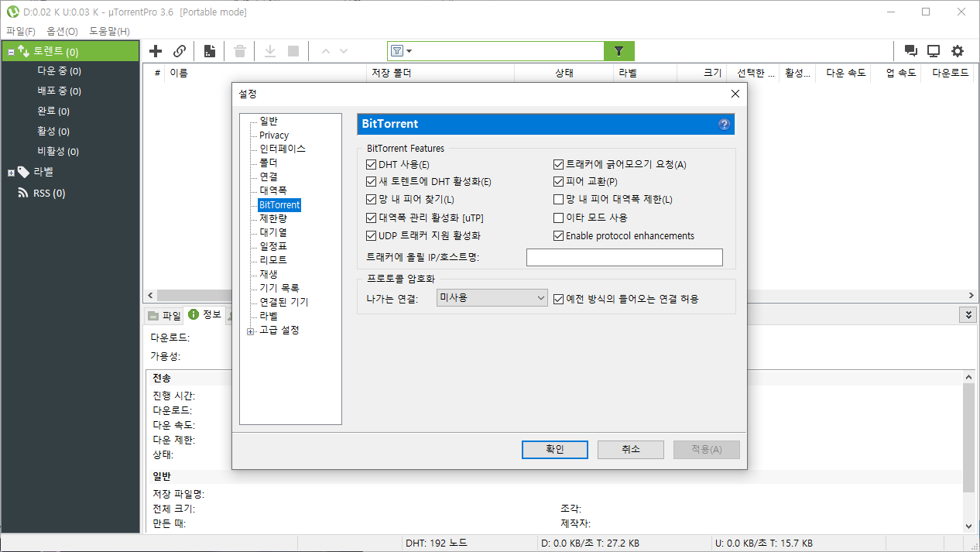Open preferences gear icon in toolbar

[958, 51]
